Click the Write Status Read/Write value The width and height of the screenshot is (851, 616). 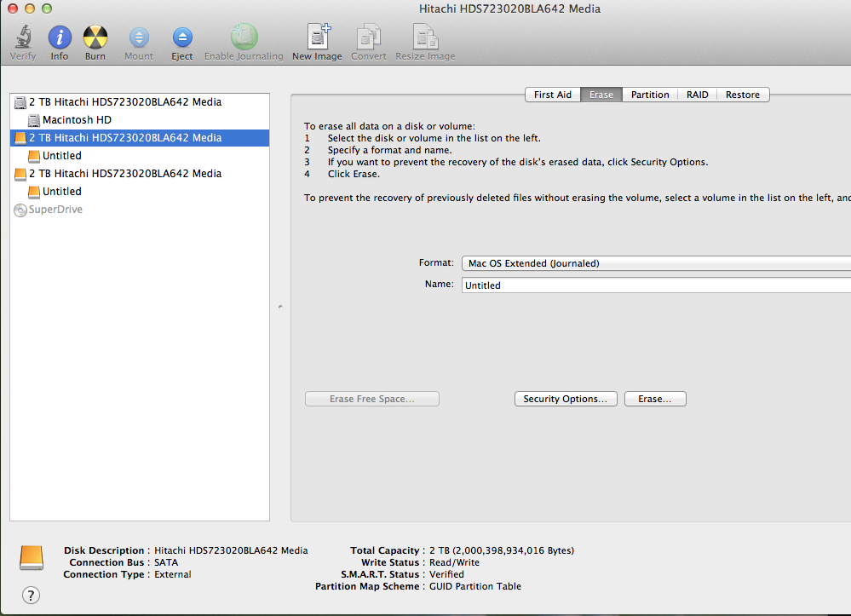(454, 562)
